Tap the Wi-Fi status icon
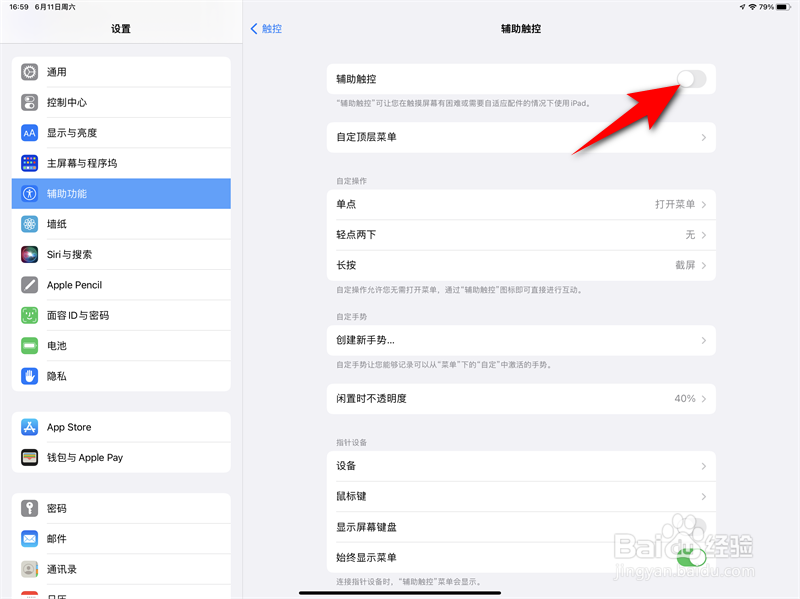The width and height of the screenshot is (800, 599). coord(753,7)
